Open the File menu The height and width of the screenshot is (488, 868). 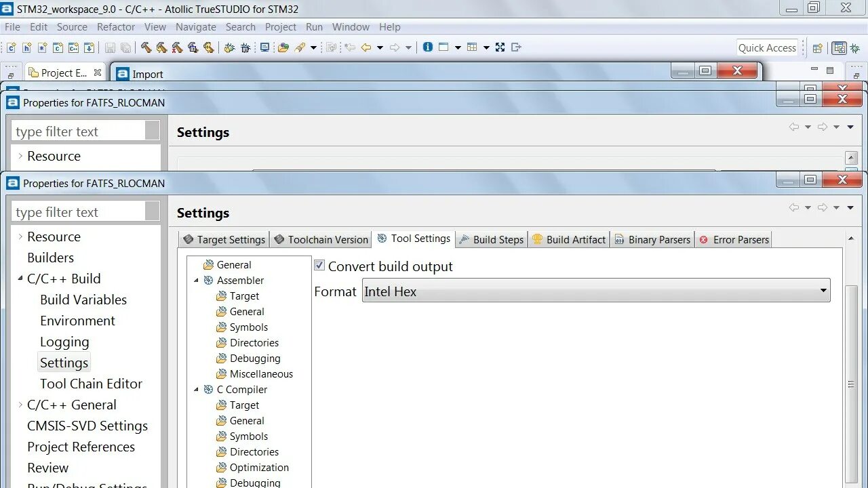point(12,27)
